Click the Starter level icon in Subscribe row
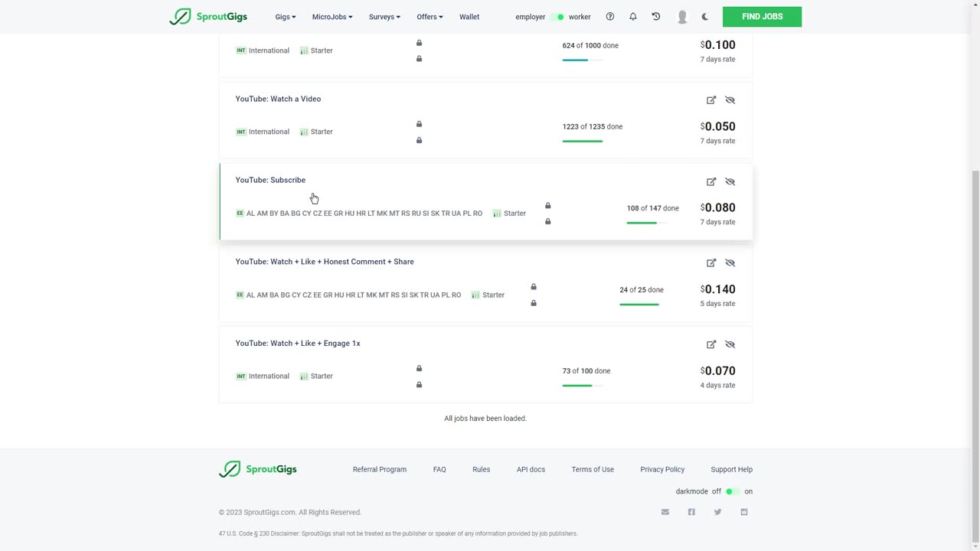The height and width of the screenshot is (551, 980). click(x=497, y=214)
